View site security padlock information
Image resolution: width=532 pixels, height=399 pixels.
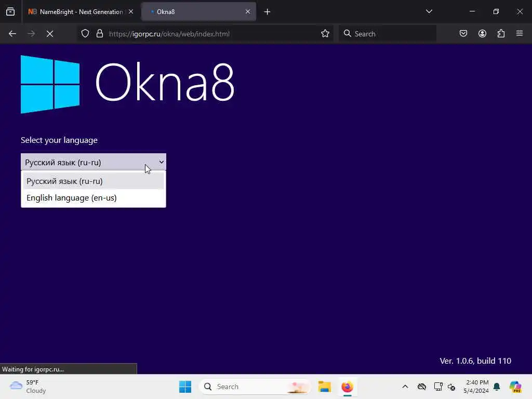tap(100, 34)
